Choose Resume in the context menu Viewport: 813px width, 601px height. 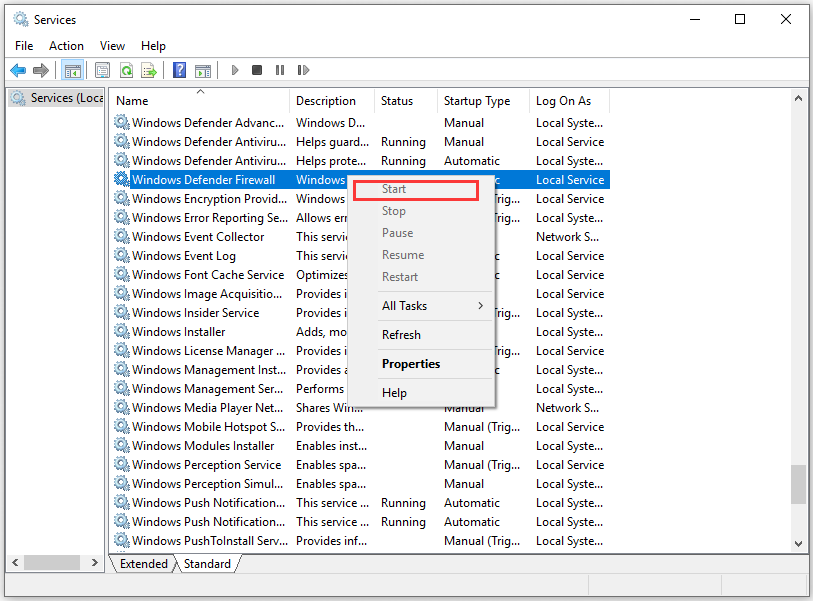point(421,255)
